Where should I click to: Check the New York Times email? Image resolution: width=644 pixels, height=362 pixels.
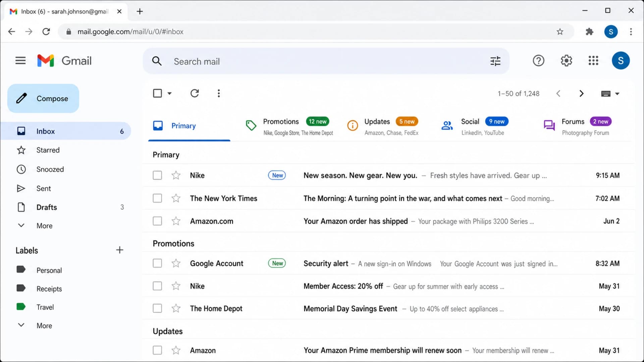[157, 198]
